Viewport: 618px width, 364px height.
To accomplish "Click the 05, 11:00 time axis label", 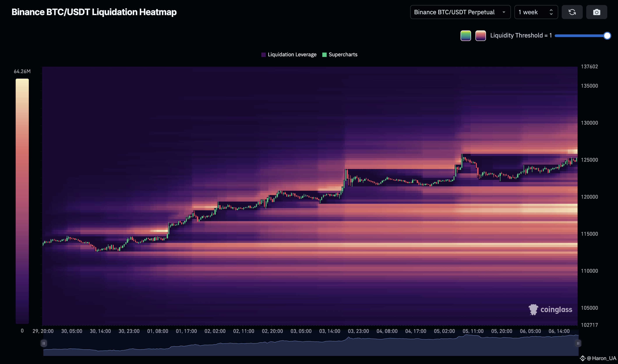I will [473, 331].
